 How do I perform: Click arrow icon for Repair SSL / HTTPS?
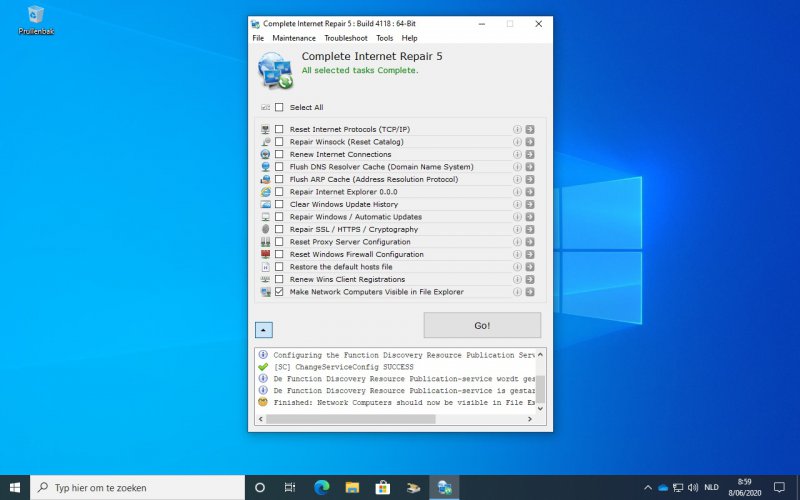[530, 229]
